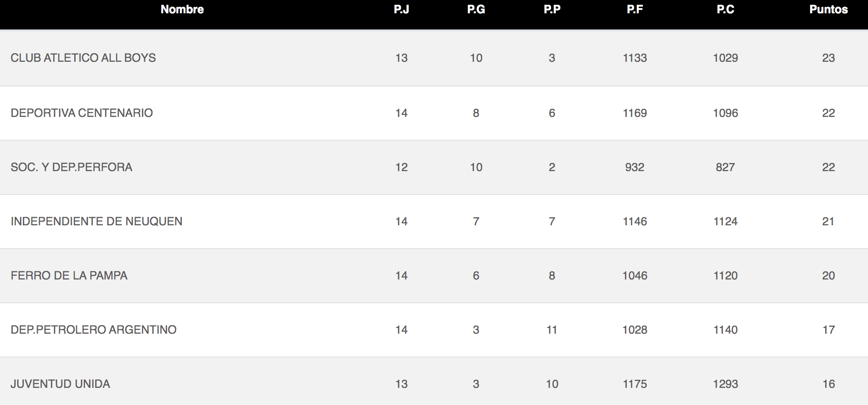868x405 pixels.
Task: Choose the P.F column header
Action: pos(635,10)
